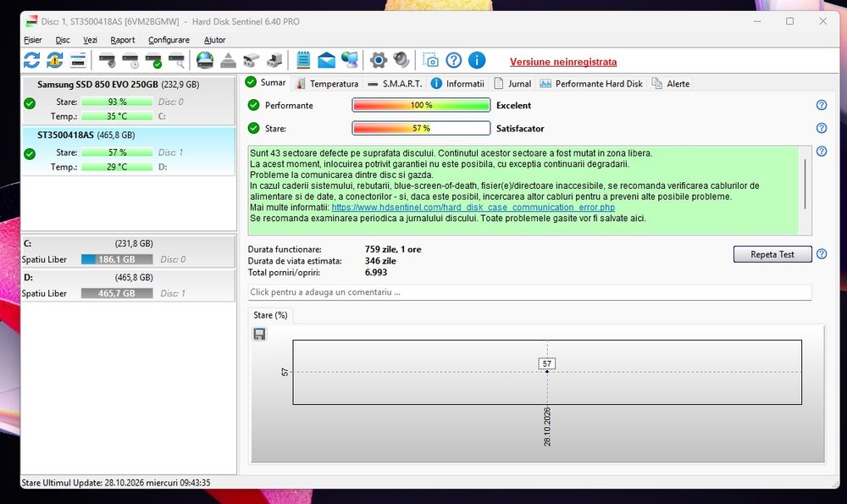Viewport: 847px width, 504px height.
Task: Click help icon next to Performante bar
Action: [822, 105]
